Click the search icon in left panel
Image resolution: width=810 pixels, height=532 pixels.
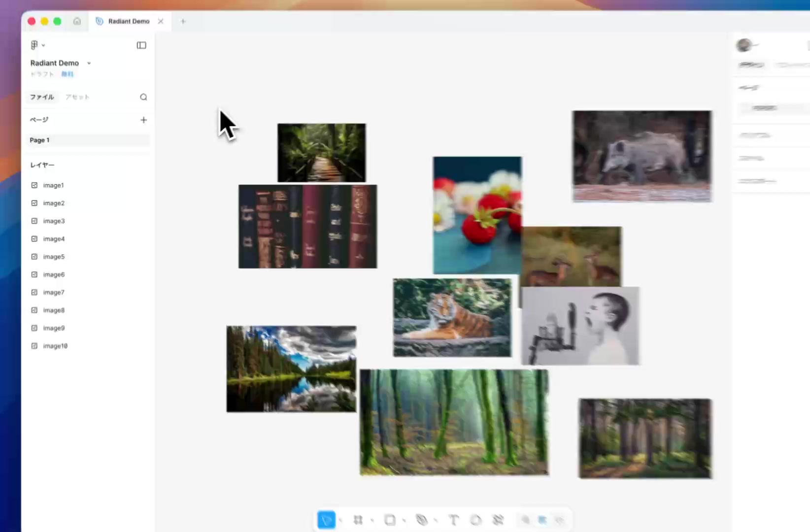coord(143,97)
